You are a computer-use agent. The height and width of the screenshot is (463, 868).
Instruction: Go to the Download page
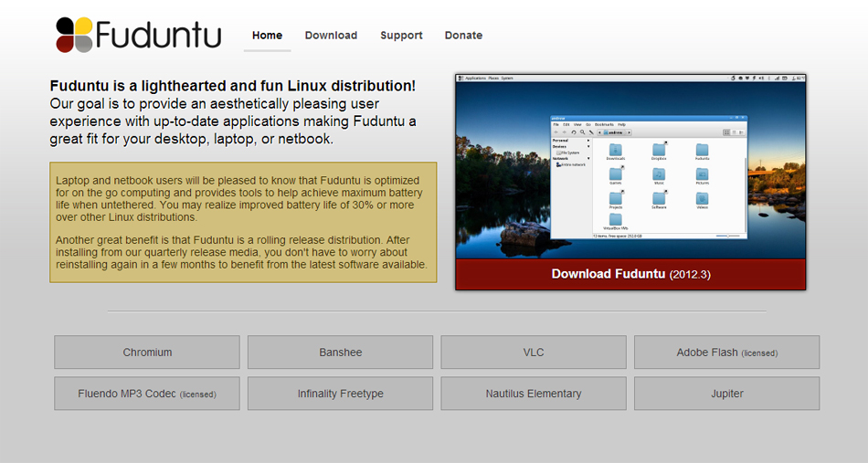(x=331, y=36)
